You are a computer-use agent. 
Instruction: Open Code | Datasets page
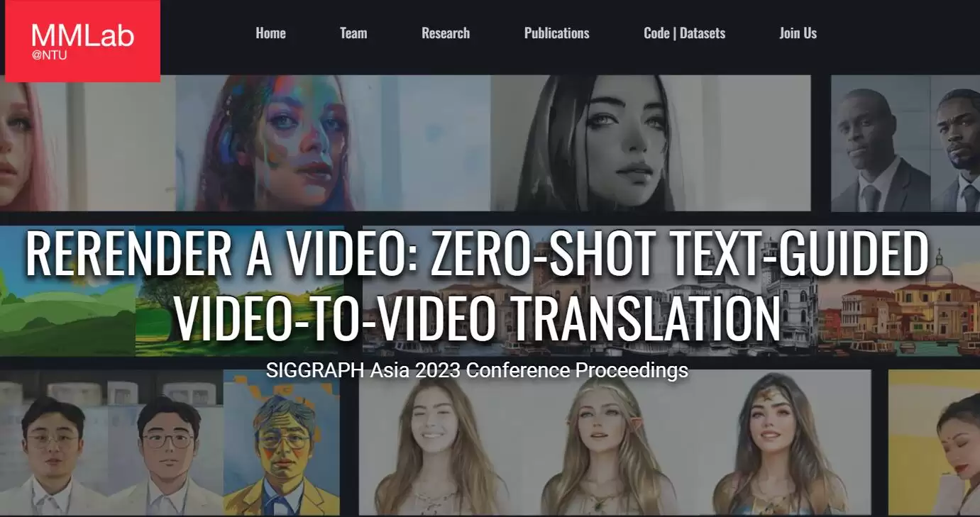[x=685, y=33]
